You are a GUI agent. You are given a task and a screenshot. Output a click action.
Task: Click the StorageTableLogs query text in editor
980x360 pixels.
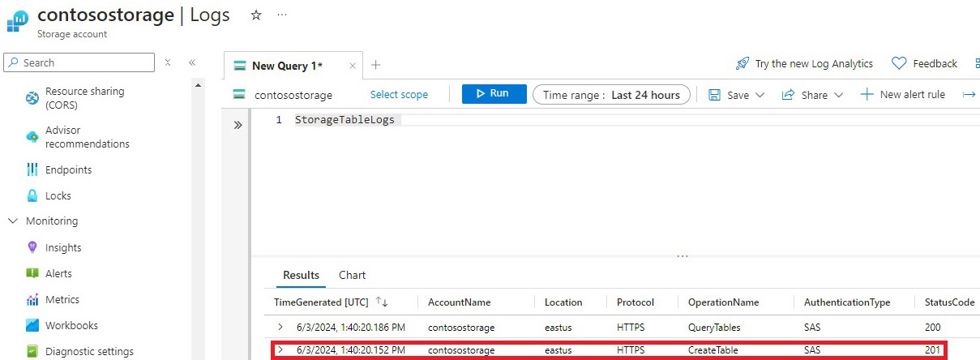point(344,120)
